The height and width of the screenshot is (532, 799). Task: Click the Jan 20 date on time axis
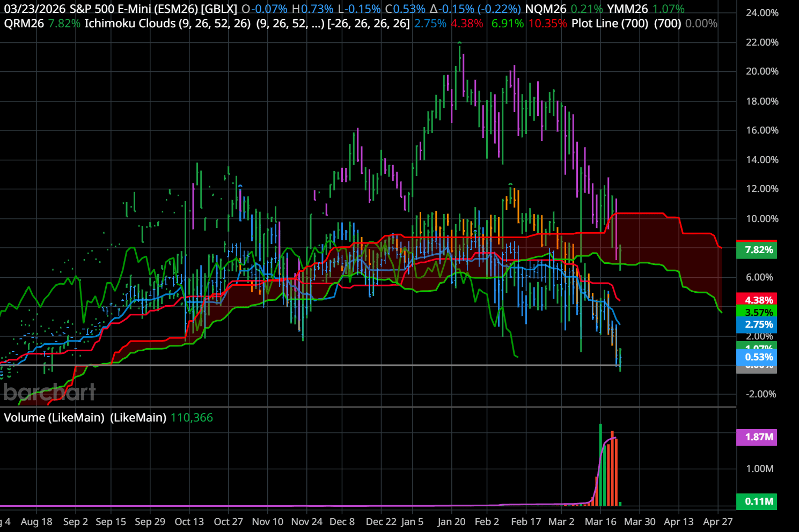pos(451,521)
